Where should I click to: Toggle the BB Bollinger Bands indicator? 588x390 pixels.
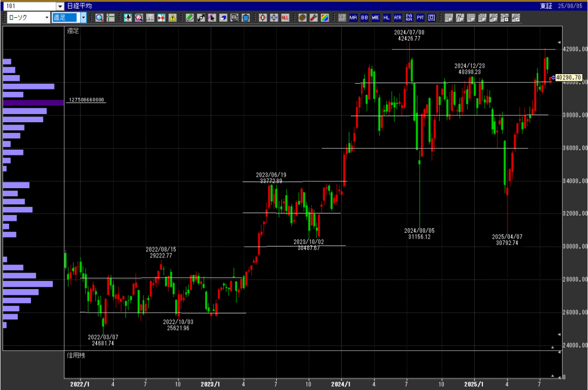(x=365, y=18)
